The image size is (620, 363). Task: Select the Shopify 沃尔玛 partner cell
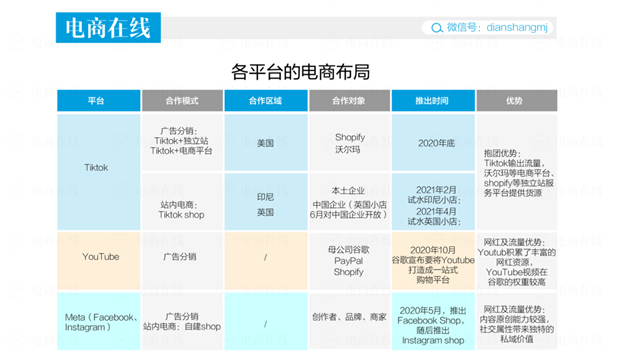pos(349,142)
